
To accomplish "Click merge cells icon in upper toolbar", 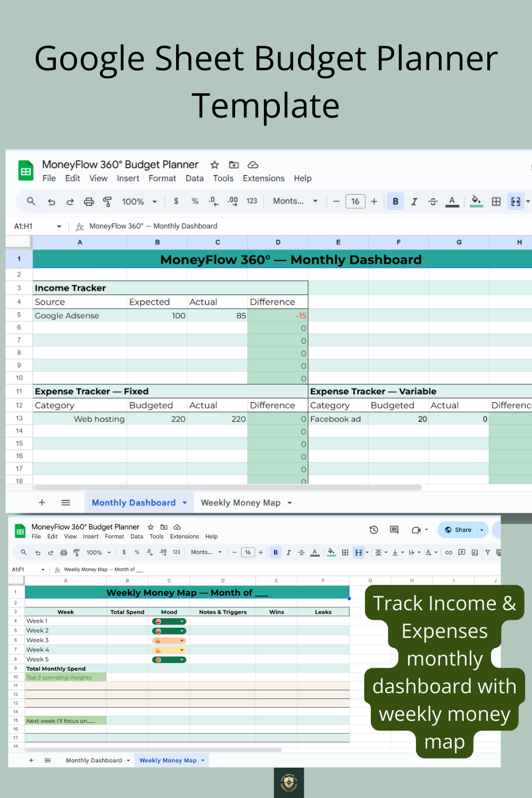I will 516,201.
